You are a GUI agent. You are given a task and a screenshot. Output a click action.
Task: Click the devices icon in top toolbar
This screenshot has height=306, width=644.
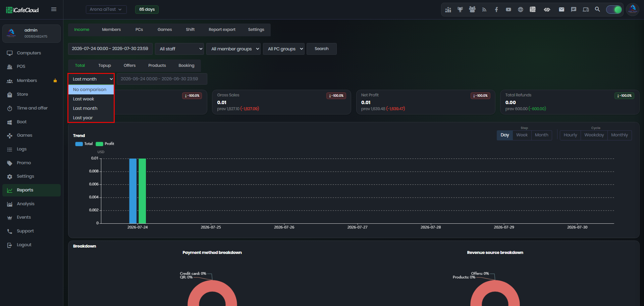(586, 10)
